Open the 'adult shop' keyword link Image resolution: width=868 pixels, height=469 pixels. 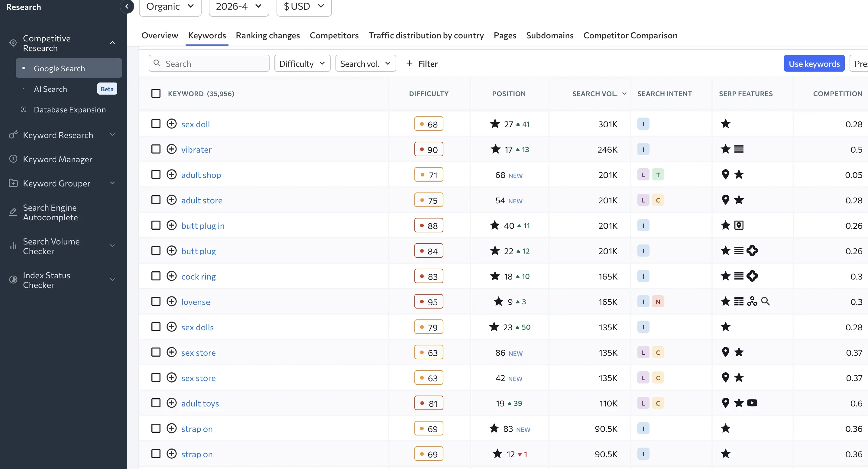[x=201, y=175]
